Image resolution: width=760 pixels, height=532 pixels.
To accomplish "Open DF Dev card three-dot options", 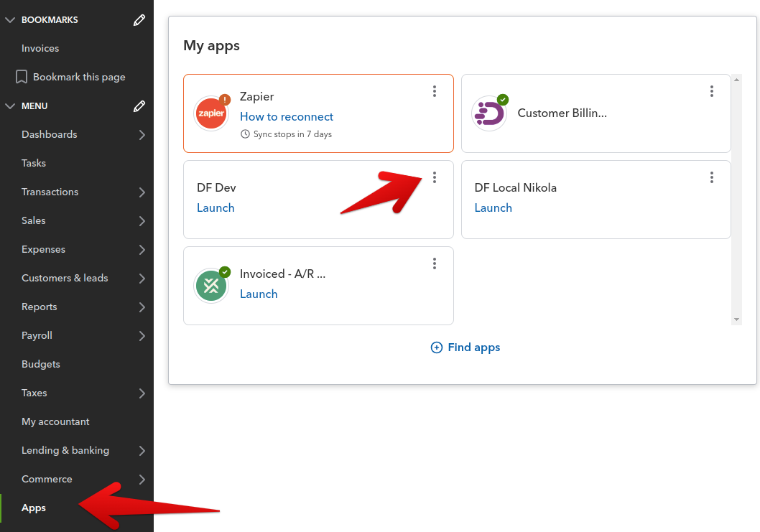I will (x=435, y=177).
